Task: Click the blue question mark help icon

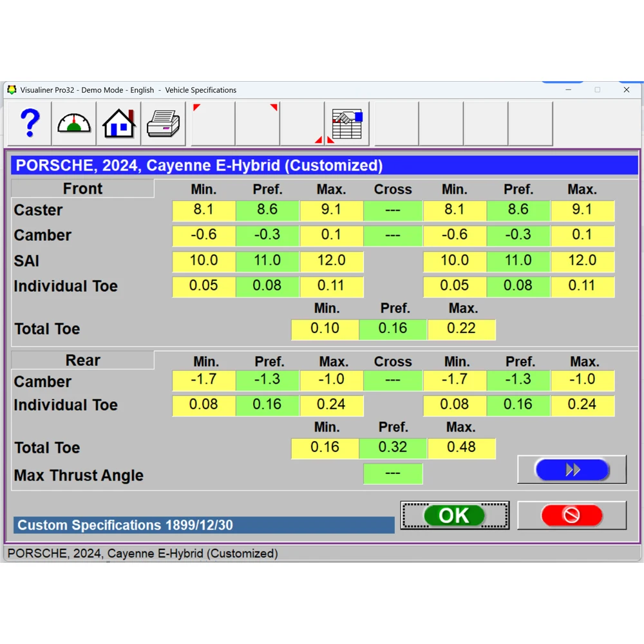Action: [30, 124]
